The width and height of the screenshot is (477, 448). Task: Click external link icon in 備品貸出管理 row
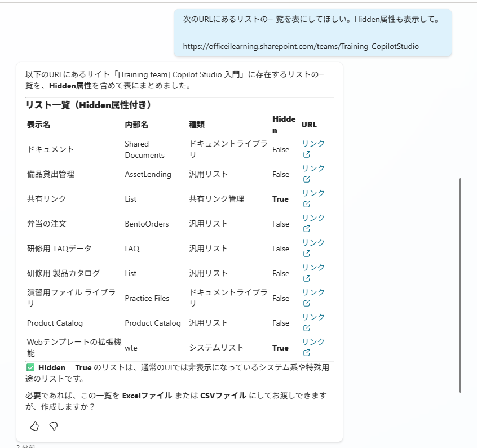(307, 179)
